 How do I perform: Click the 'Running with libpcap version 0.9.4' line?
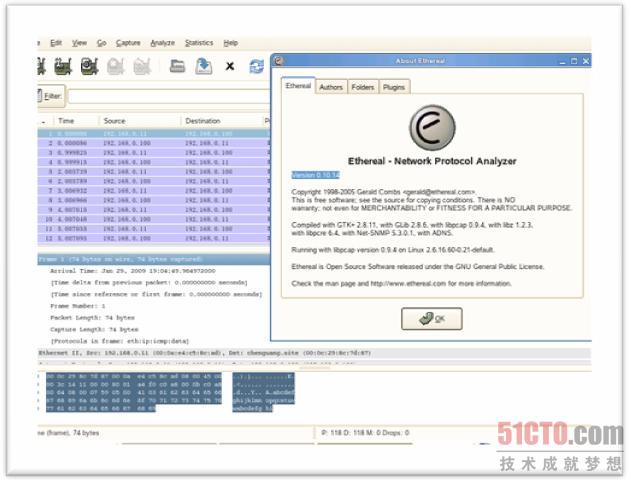click(x=393, y=250)
